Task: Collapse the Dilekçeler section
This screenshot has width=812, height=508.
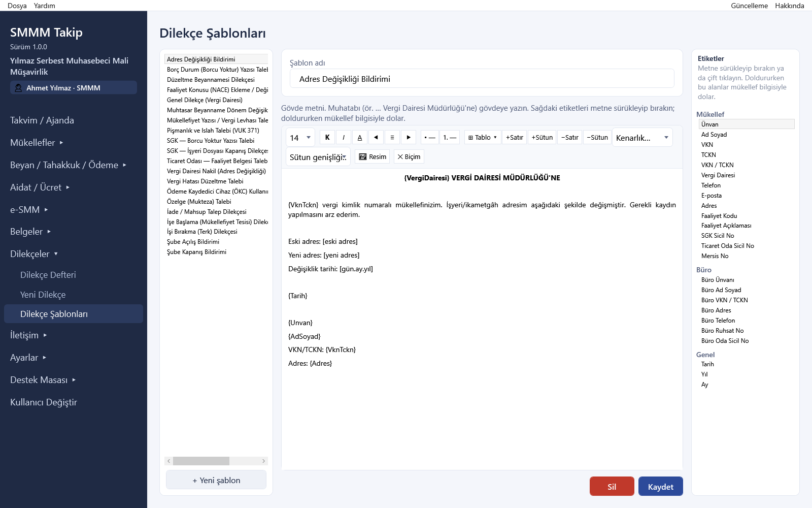Action: [x=34, y=254]
